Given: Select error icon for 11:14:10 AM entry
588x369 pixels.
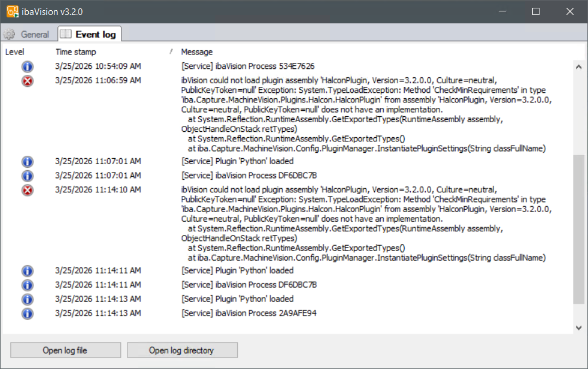Looking at the screenshot, I should click(28, 190).
